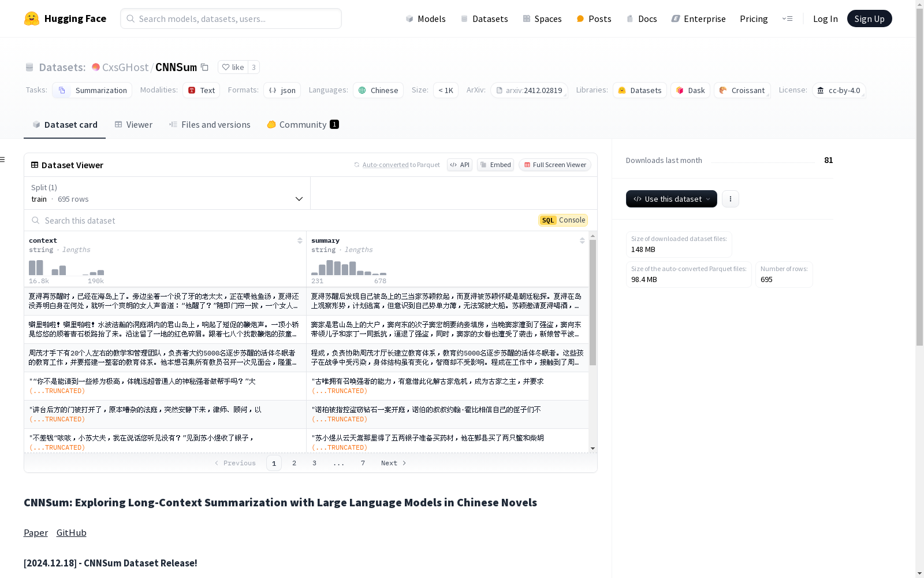Open the SQL Console
The height and width of the screenshot is (578, 924).
click(563, 220)
